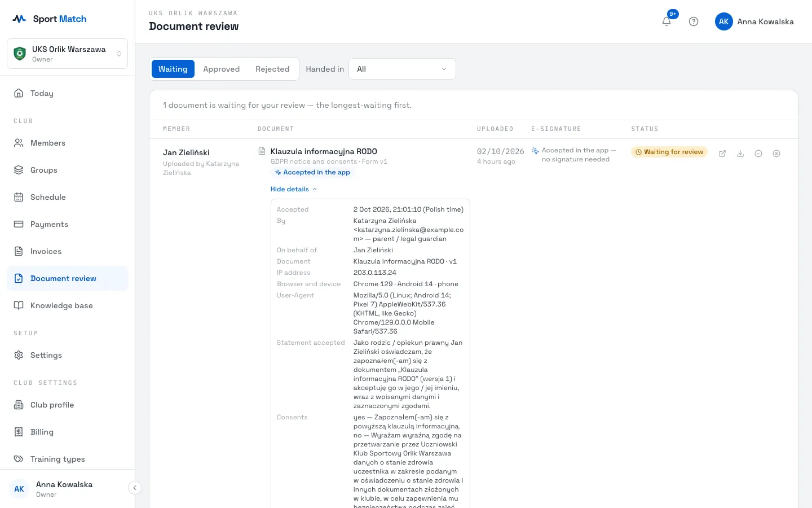
Task: Click Anna Kowalska name in header
Action: click(765, 21)
